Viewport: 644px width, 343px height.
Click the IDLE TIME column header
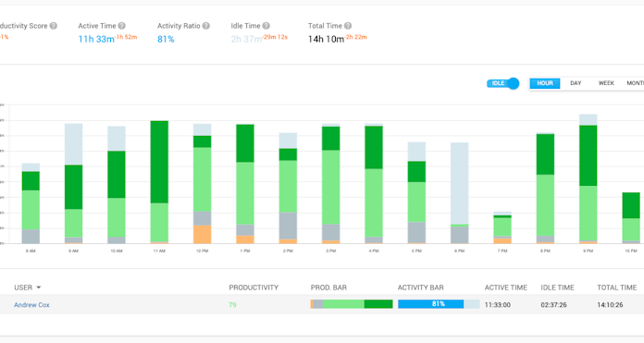557,288
